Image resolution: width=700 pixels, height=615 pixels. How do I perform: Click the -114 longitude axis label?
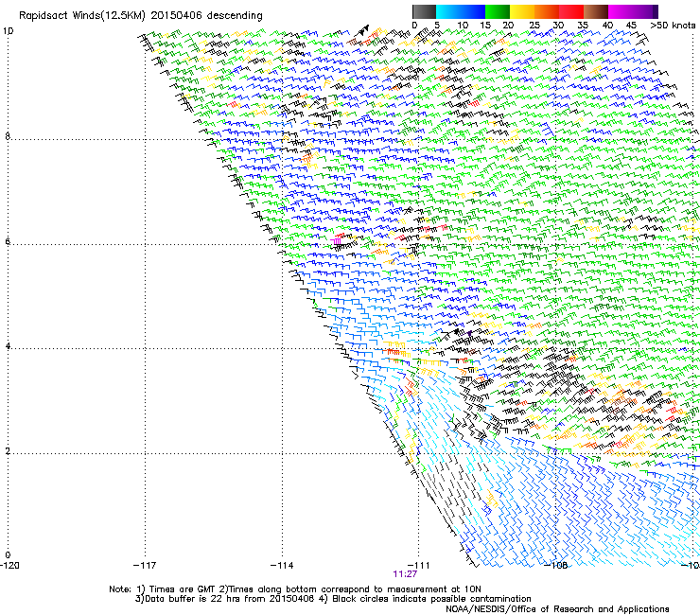282,566
